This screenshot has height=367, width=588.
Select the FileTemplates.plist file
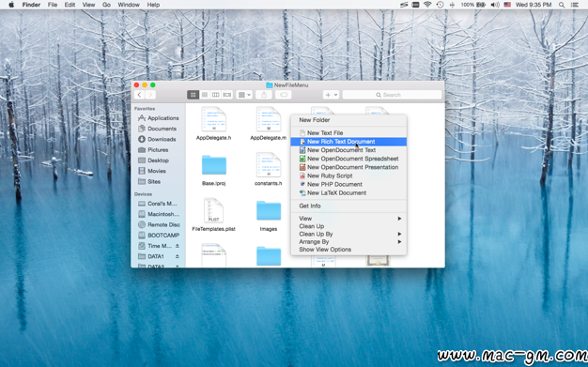pyautogui.click(x=214, y=214)
